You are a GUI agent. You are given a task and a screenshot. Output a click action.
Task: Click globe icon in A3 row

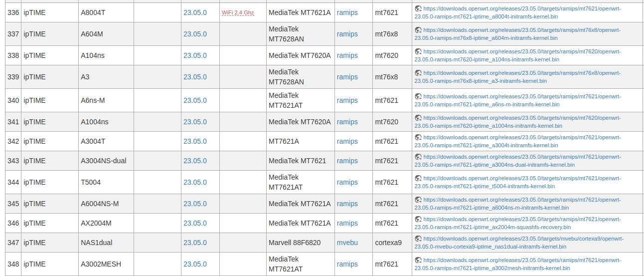pos(418,73)
